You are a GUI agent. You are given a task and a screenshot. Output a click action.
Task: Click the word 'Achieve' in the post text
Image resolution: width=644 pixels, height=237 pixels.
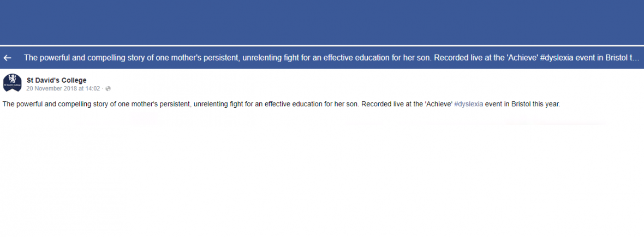pyautogui.click(x=438, y=104)
